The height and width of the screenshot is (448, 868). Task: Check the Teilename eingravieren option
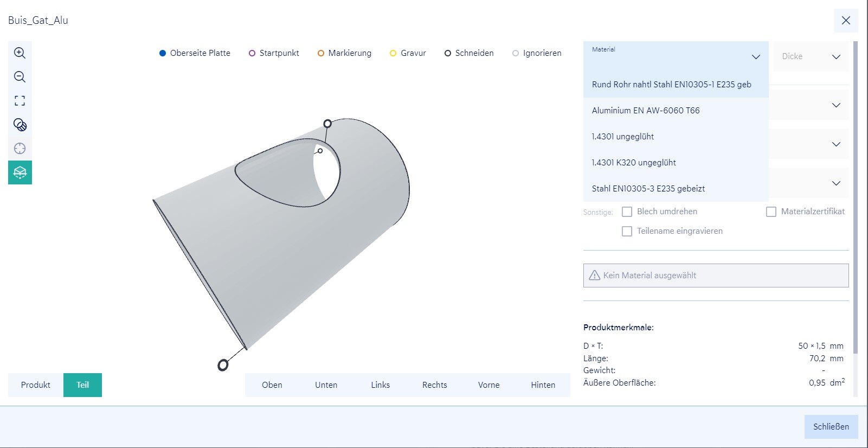627,231
